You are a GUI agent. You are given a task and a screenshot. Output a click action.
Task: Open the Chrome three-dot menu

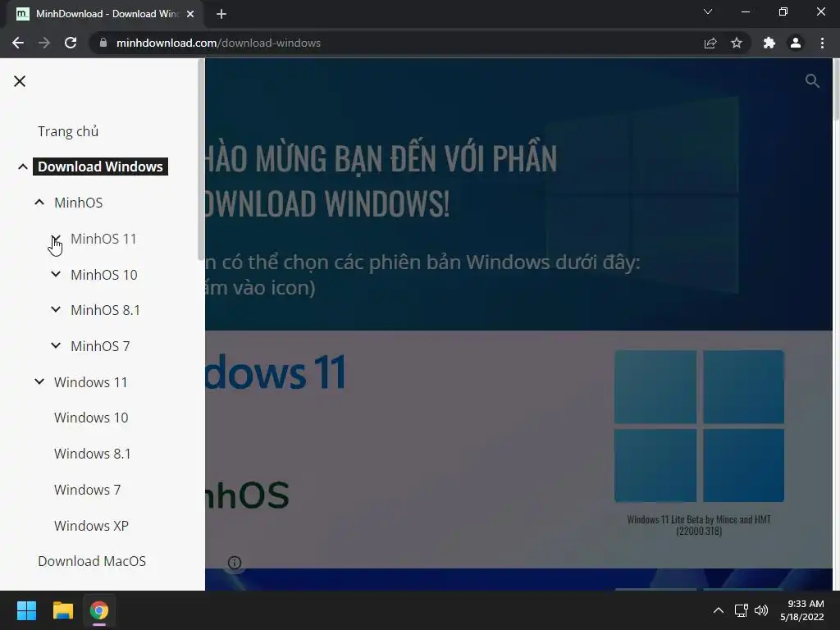[822, 43]
